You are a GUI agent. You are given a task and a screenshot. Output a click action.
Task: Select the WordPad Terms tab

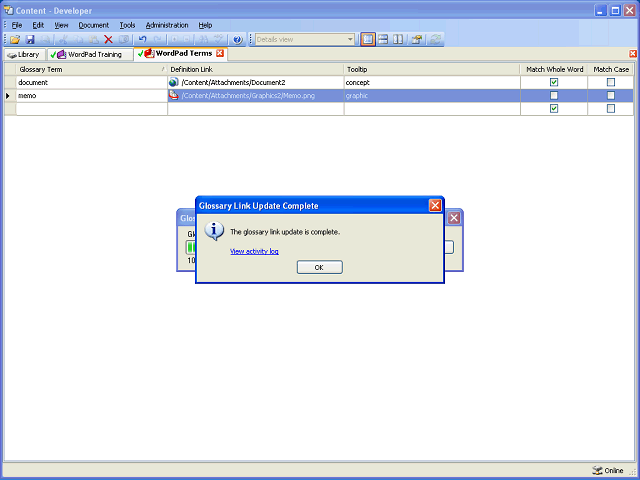180,53
